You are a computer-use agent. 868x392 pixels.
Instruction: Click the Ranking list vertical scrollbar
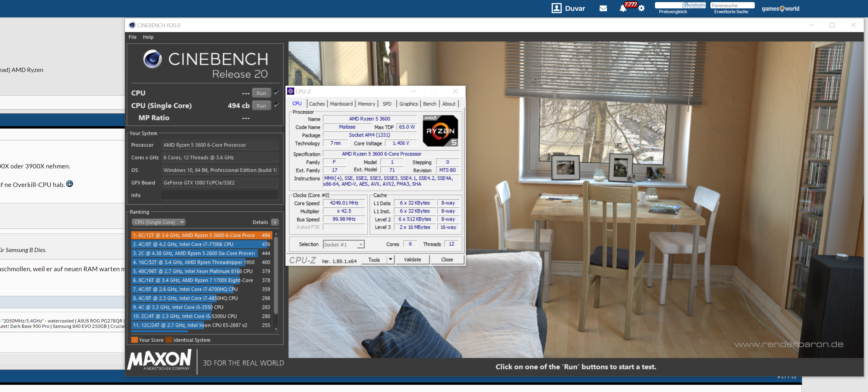click(276, 276)
